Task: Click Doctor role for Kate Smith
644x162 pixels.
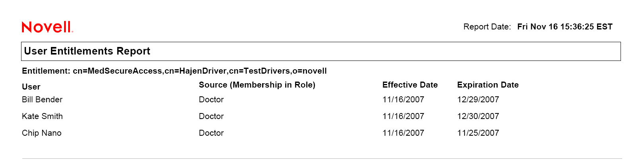Action: coord(211,116)
